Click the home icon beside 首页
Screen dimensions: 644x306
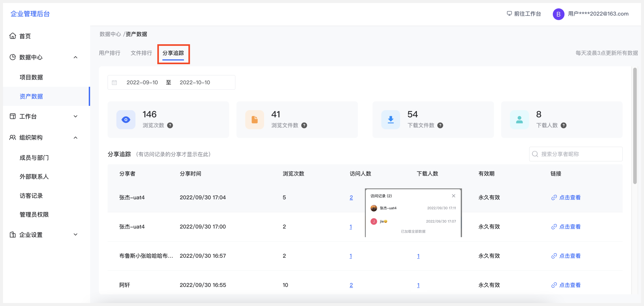point(13,36)
